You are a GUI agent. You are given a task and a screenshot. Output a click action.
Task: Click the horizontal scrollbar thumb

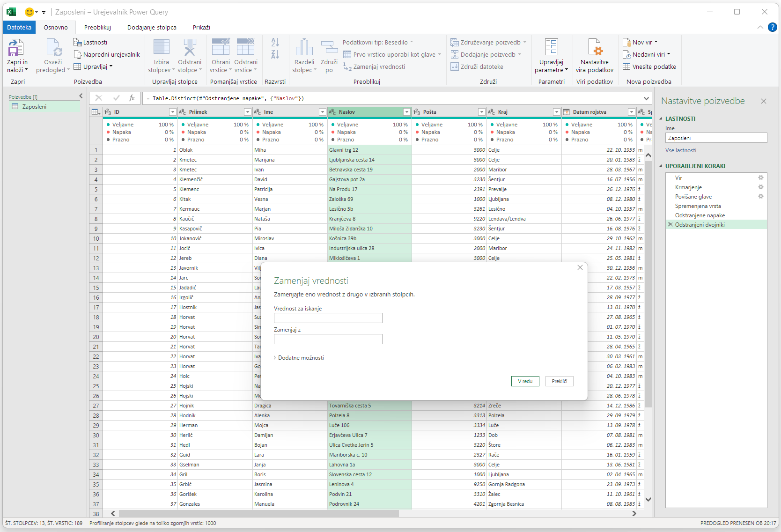coord(258,513)
